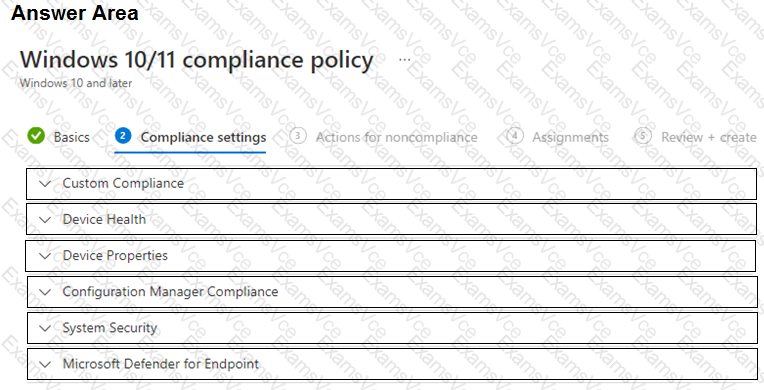Click the green checkmark icon beside Basics
The width and height of the screenshot is (764, 390).
click(x=36, y=136)
